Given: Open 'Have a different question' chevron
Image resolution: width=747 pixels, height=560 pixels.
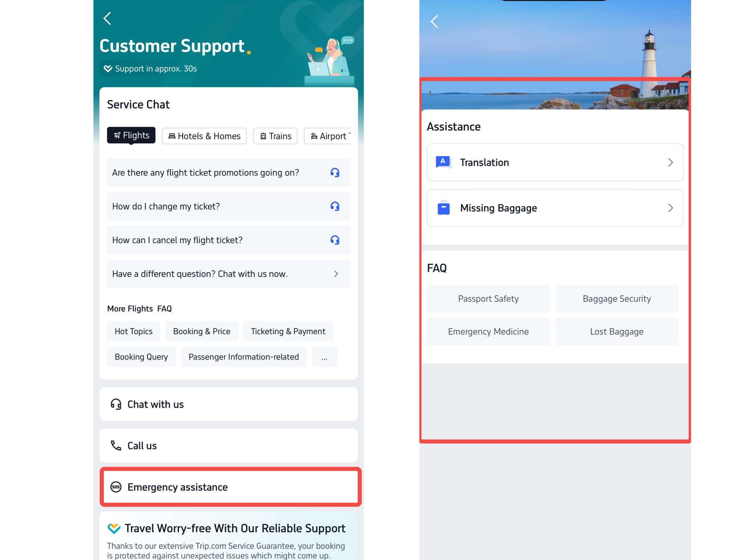Looking at the screenshot, I should pos(336,274).
